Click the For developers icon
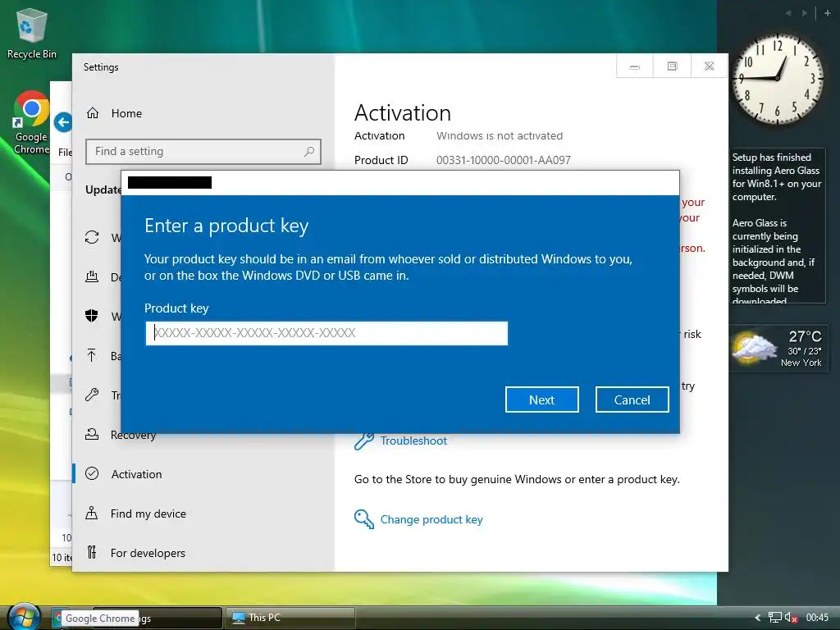The width and height of the screenshot is (840, 630). click(92, 552)
